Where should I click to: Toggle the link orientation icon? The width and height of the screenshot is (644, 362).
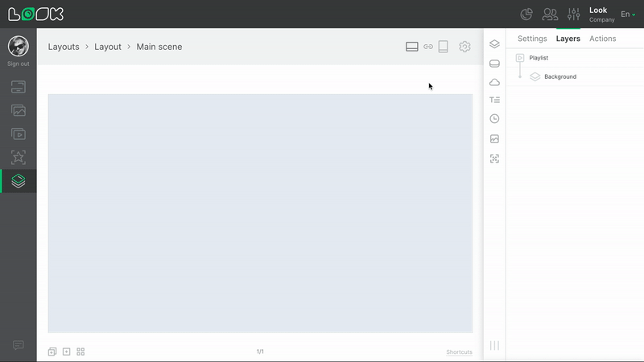428,47
